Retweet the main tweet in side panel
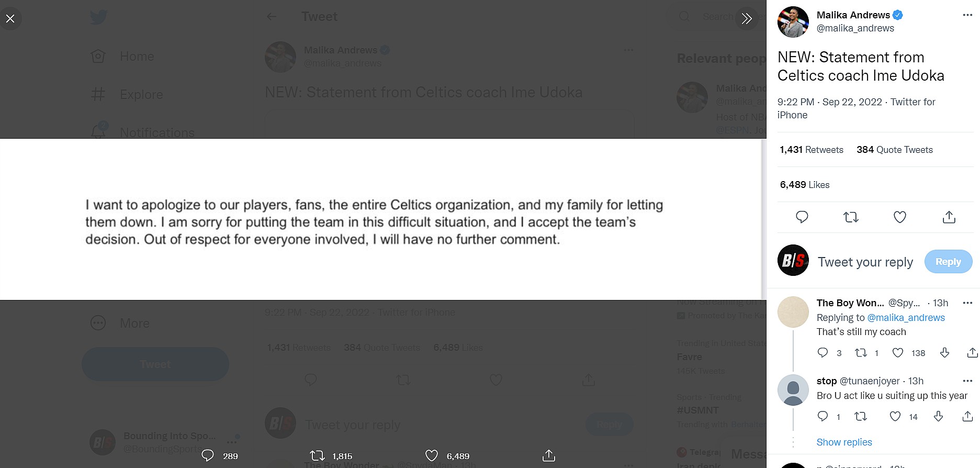This screenshot has width=980, height=468. (x=851, y=217)
